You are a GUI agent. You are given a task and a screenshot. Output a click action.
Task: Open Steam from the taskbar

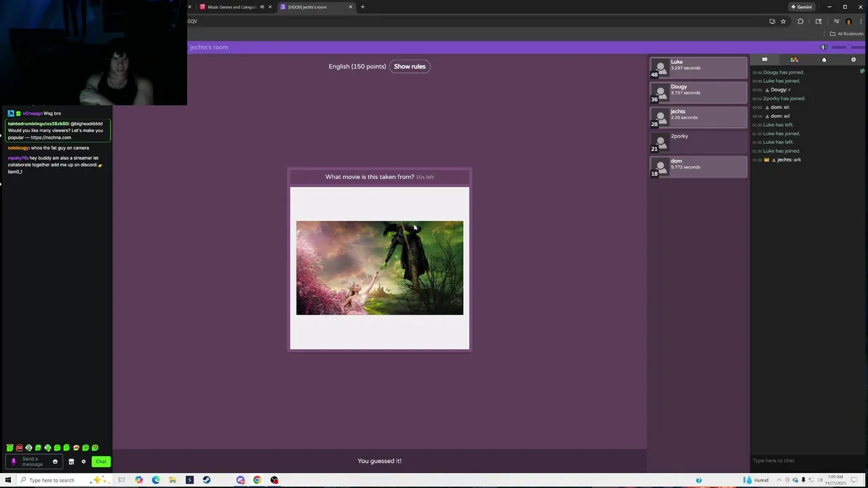[207, 481]
